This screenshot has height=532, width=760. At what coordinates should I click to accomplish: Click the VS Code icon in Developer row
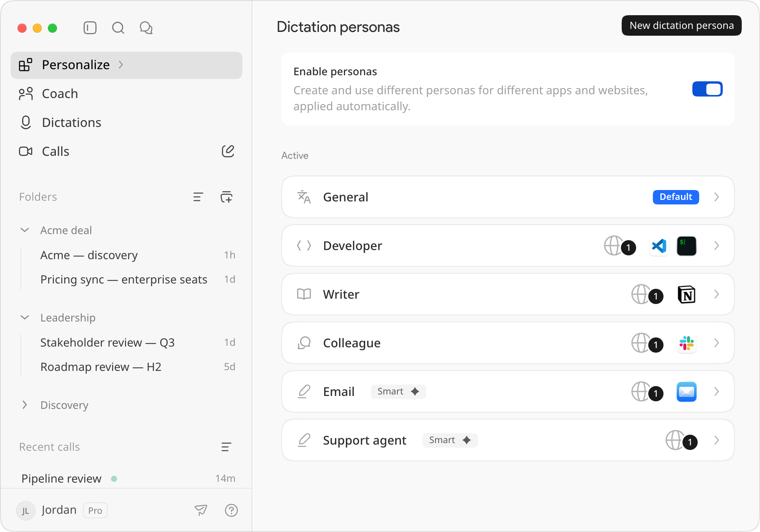[x=659, y=246]
